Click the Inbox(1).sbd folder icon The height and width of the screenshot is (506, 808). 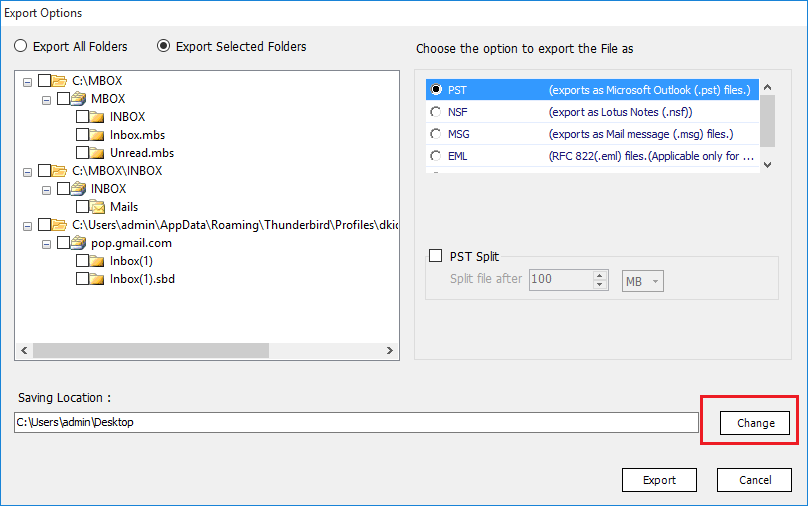pyautogui.click(x=96, y=279)
